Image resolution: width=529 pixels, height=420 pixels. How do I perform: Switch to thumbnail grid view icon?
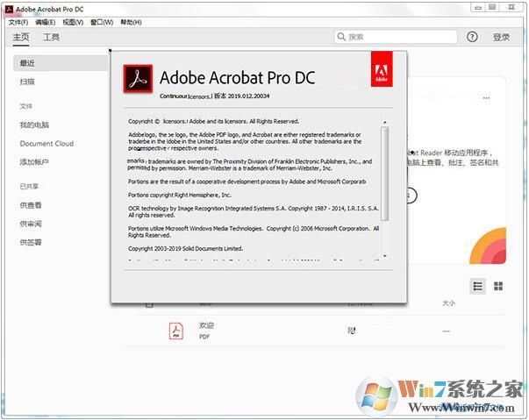pos(498,286)
